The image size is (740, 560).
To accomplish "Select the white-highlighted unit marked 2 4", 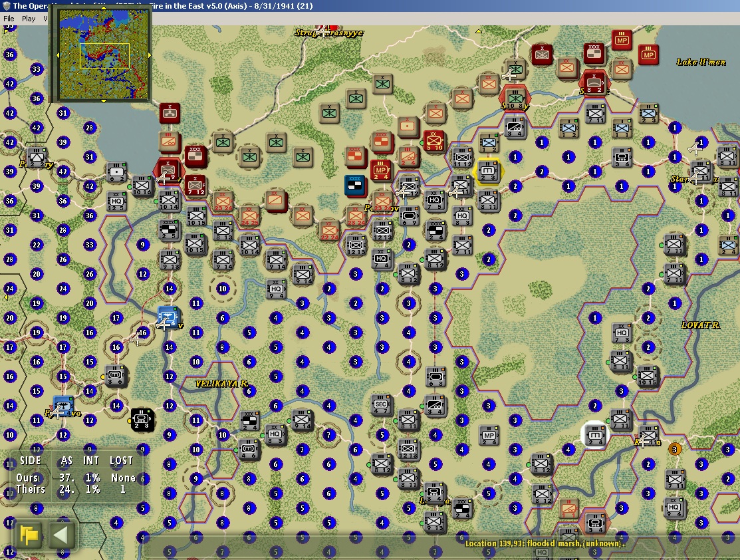I will point(594,435).
